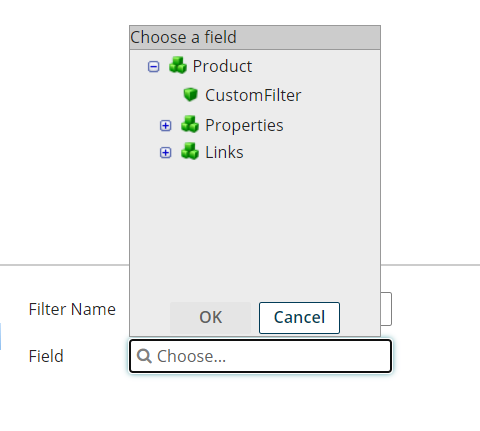Click the Filter Name label
Viewport: 480px width, 431px height.
point(72,309)
